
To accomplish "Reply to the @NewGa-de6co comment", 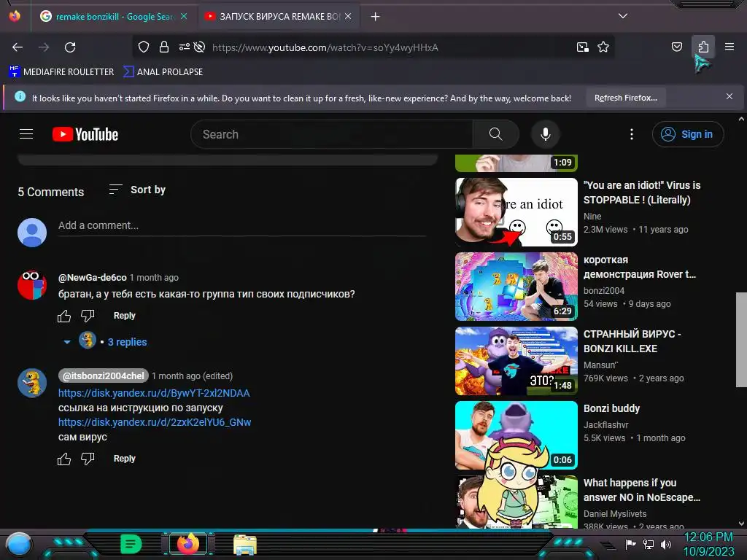I will pyautogui.click(x=124, y=316).
